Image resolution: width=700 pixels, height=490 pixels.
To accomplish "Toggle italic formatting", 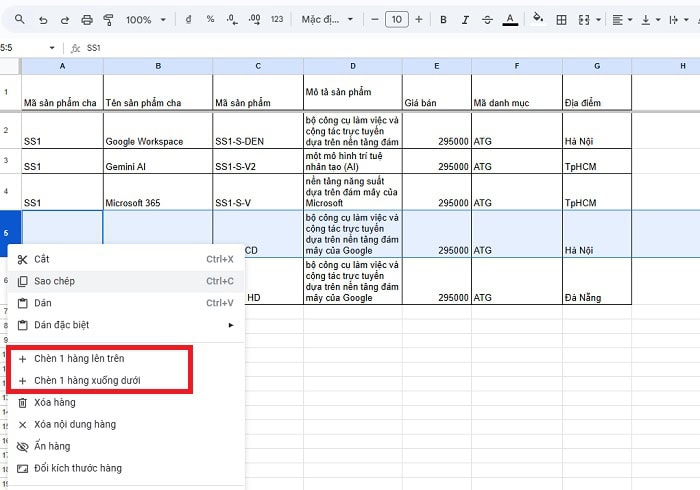I will pos(465,20).
